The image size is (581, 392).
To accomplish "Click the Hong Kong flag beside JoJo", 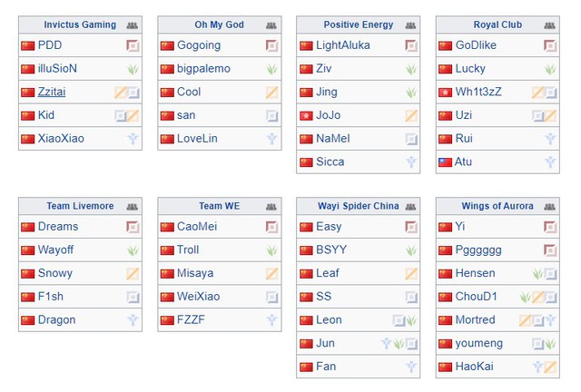I will coord(306,116).
